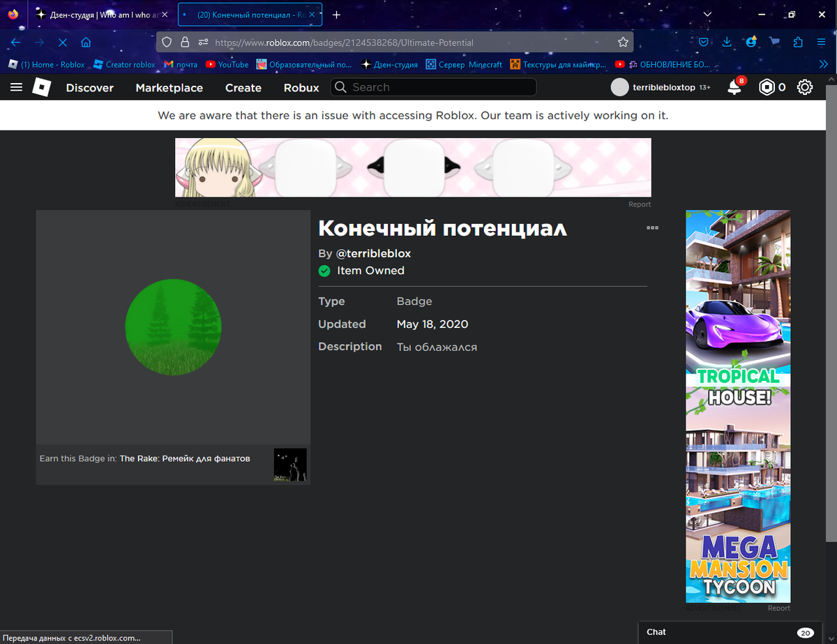Bookmark this page with the star icon
Screen dimensions: 837x644
pos(623,43)
